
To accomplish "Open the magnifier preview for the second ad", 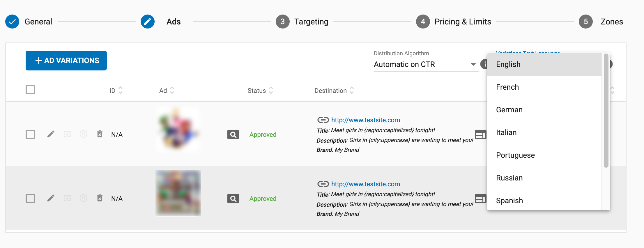I will (x=233, y=199).
